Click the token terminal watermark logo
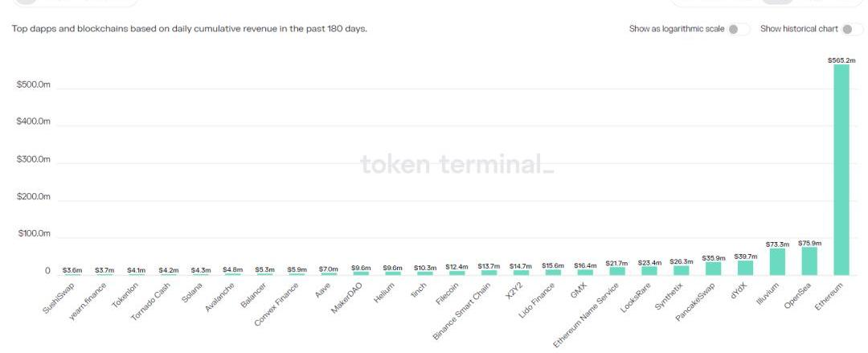868x353 pixels. point(457,164)
